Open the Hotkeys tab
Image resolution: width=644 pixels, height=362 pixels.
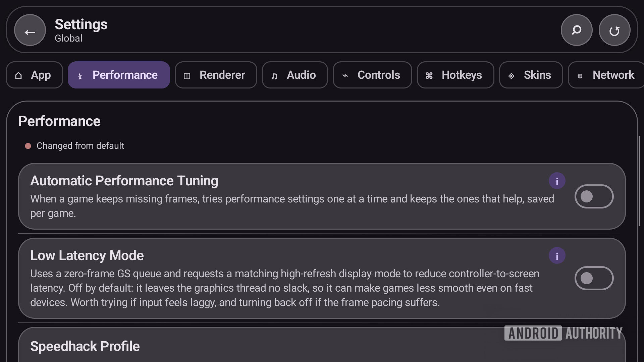pyautogui.click(x=455, y=75)
